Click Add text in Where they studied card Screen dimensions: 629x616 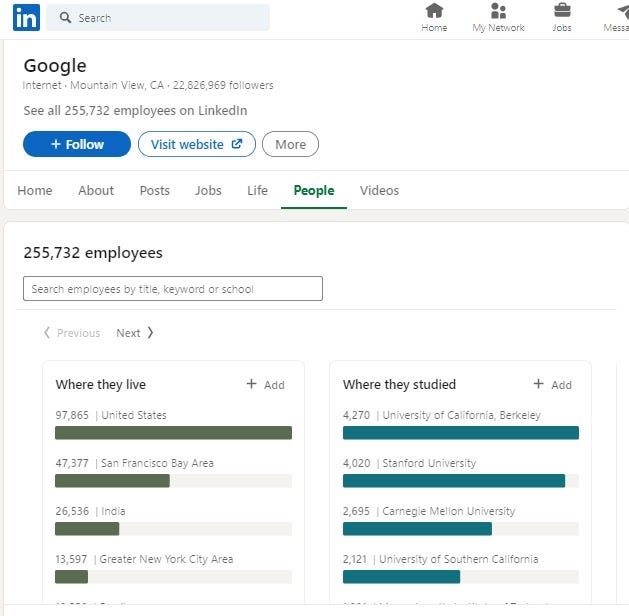[562, 385]
